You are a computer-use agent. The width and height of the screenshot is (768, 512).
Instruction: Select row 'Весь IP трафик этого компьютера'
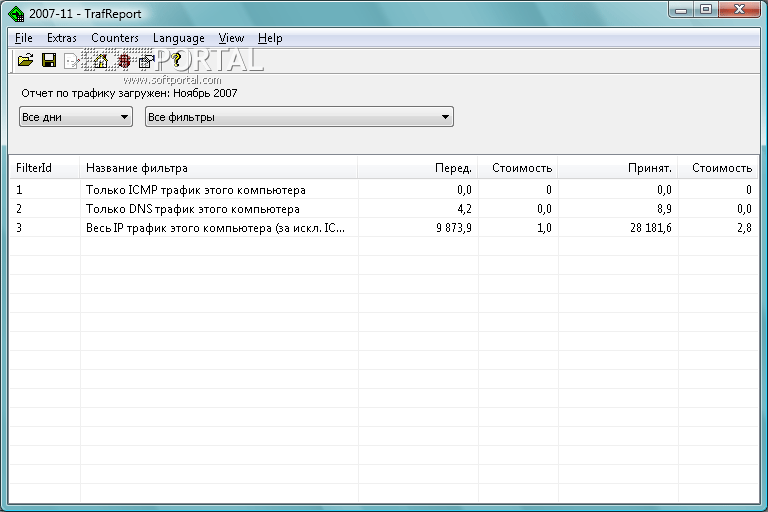click(384, 228)
